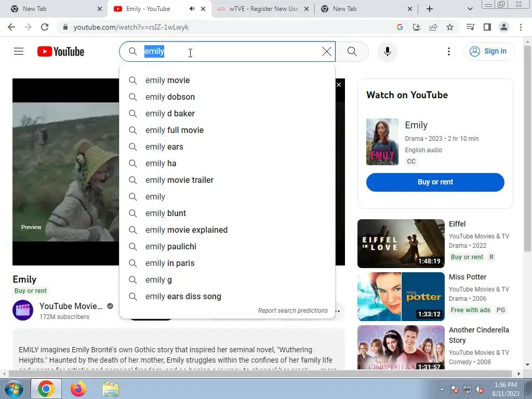This screenshot has height=399, width=532.
Task: Click Buy or rent blue button
Action: tap(435, 182)
